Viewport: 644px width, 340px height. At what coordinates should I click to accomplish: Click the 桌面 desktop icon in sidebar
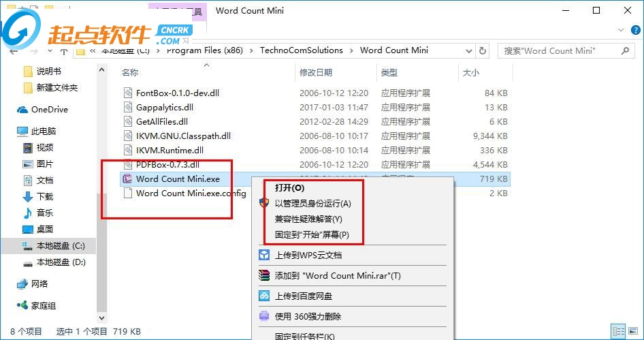[27, 230]
